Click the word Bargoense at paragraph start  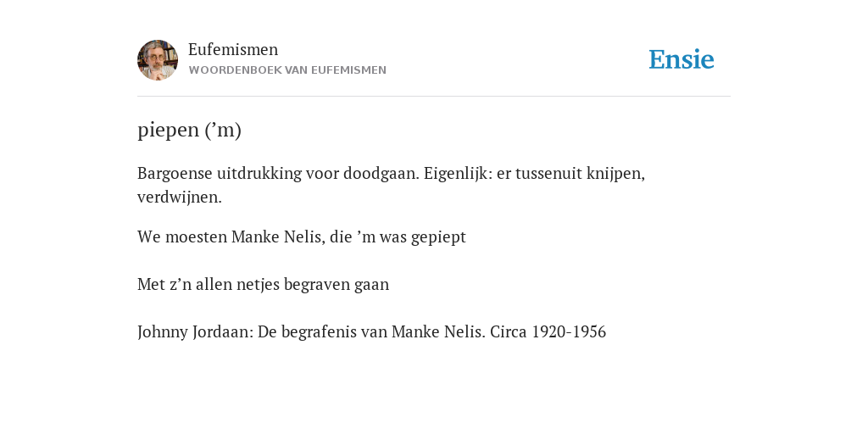(x=175, y=174)
